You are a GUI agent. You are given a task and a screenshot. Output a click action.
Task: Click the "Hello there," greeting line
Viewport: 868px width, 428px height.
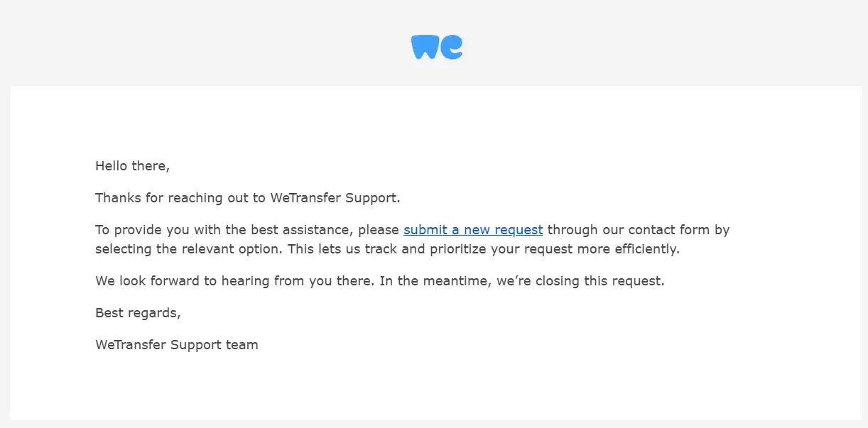(x=132, y=166)
